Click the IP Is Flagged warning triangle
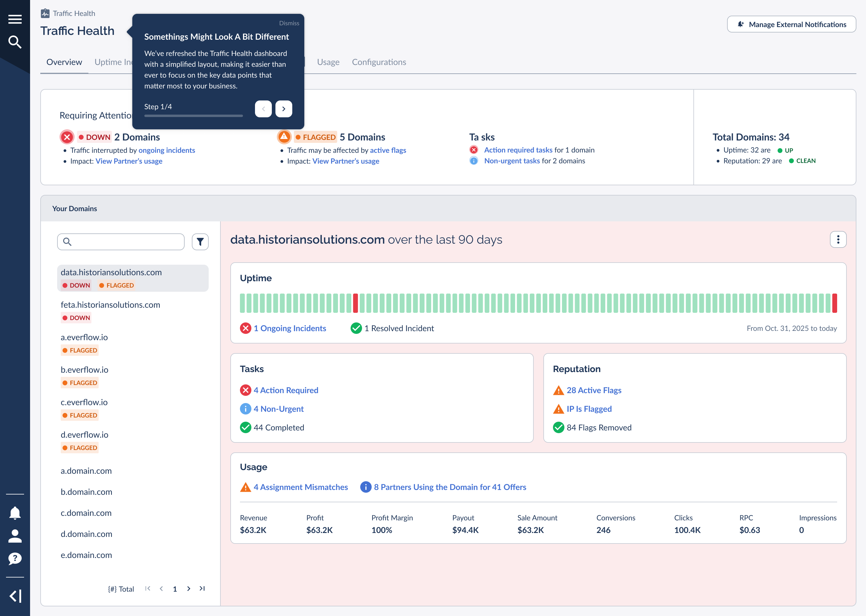 558,409
